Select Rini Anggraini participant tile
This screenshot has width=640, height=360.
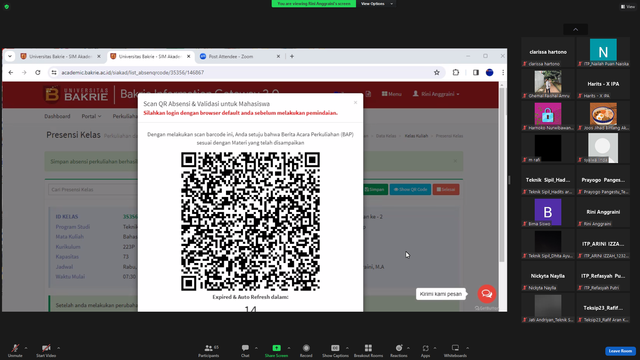(x=603, y=212)
